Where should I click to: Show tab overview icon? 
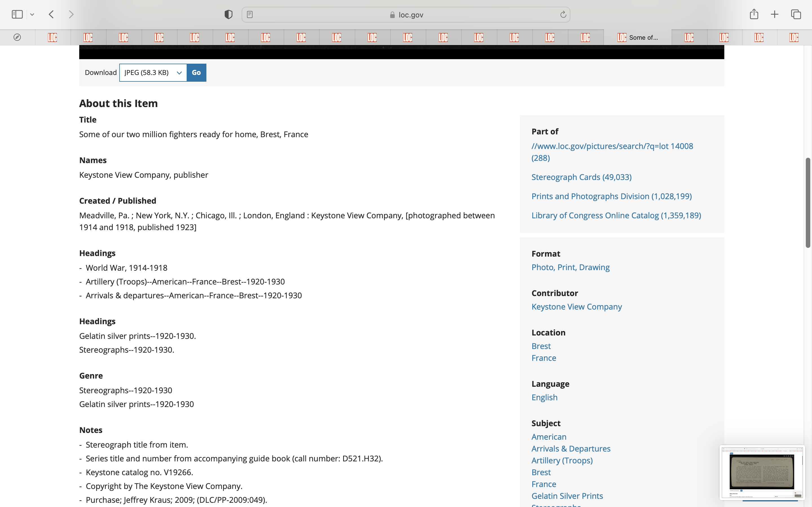(796, 14)
